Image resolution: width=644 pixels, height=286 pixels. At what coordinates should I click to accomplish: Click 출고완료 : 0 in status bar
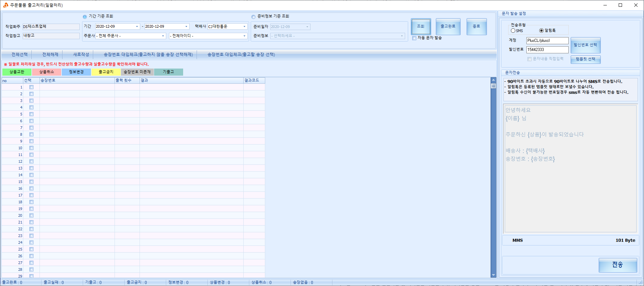pos(12,282)
